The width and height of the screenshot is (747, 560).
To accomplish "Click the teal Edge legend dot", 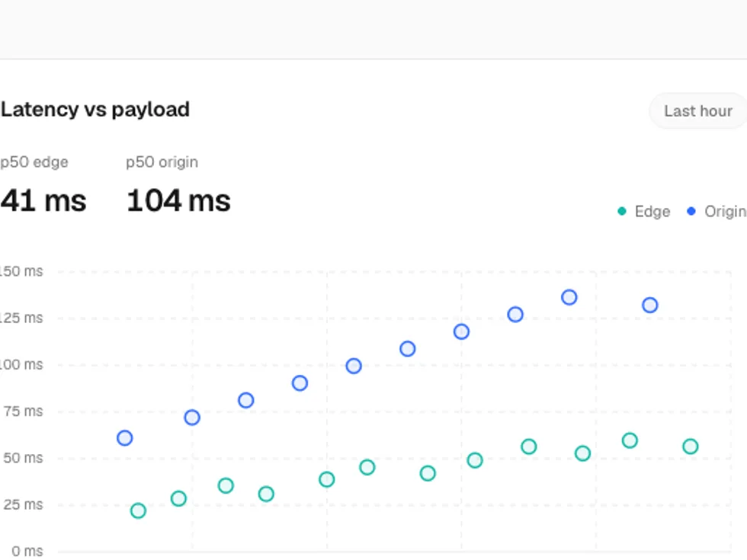I will click(622, 211).
